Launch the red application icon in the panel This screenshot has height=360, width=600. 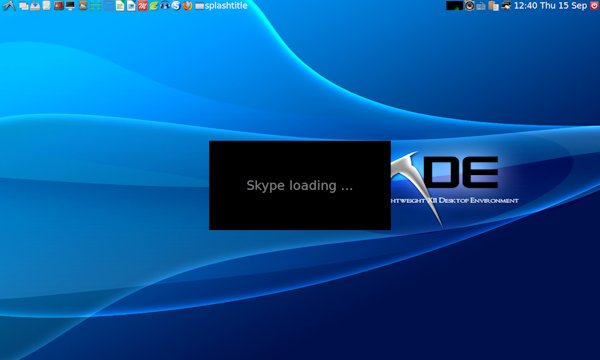[x=59, y=5]
